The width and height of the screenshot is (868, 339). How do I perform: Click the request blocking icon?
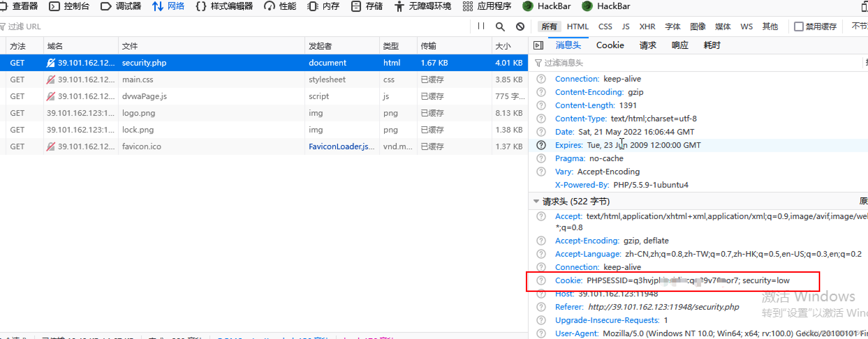[x=520, y=27]
